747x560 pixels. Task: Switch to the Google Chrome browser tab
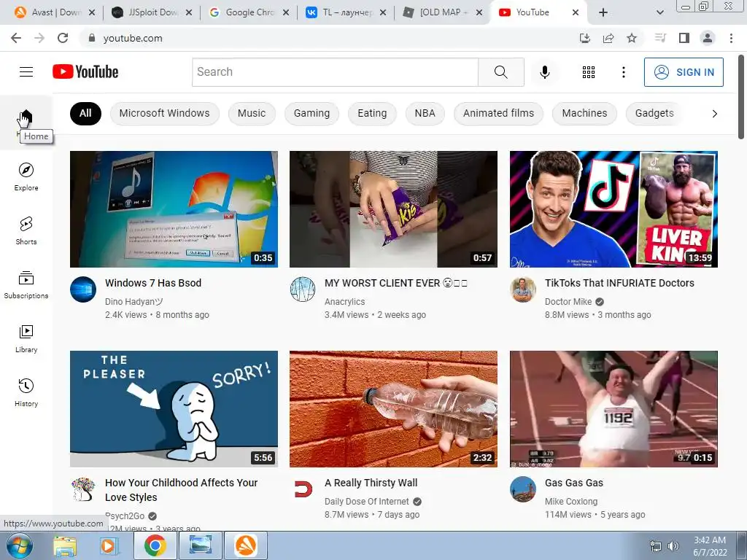pos(249,12)
